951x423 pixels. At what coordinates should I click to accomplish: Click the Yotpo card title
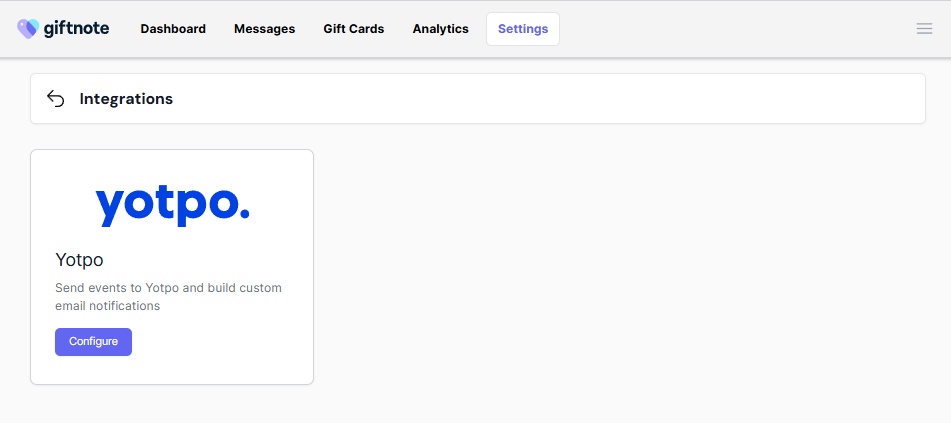click(79, 260)
